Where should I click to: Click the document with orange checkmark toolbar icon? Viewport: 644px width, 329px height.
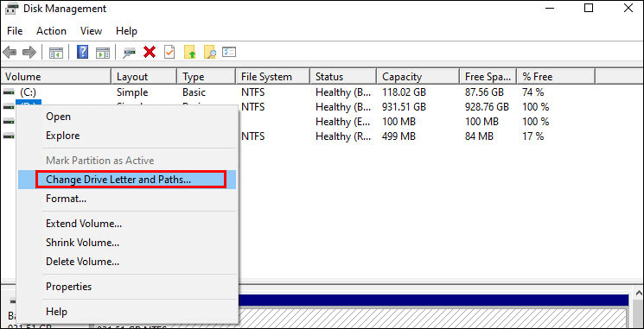coord(169,52)
